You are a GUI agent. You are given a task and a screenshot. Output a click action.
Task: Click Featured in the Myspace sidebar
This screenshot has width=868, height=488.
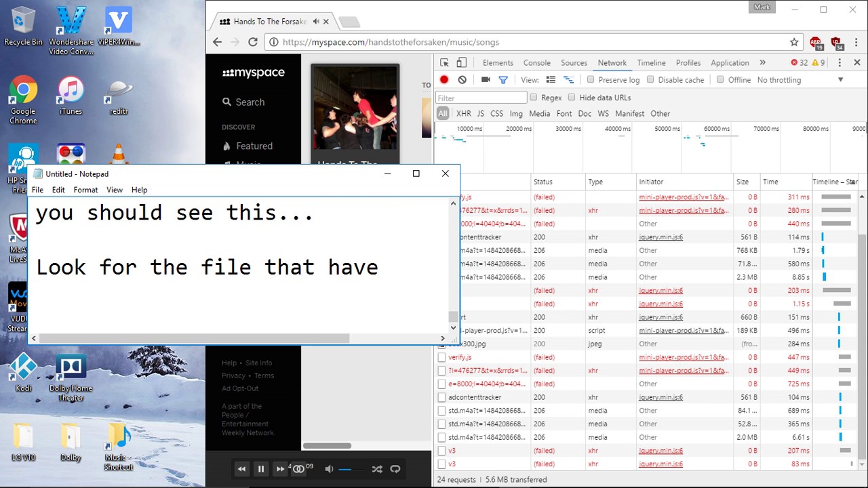(x=254, y=146)
